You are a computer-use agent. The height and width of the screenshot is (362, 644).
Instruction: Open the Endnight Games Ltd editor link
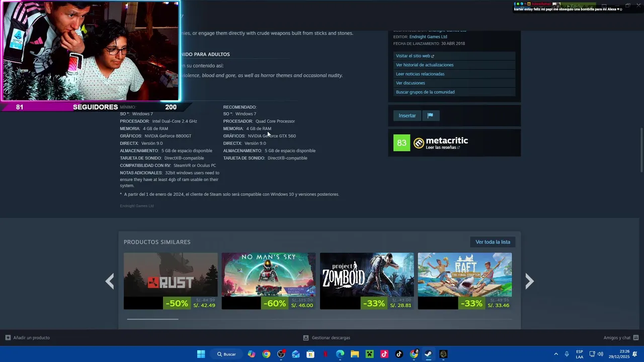[x=428, y=37]
